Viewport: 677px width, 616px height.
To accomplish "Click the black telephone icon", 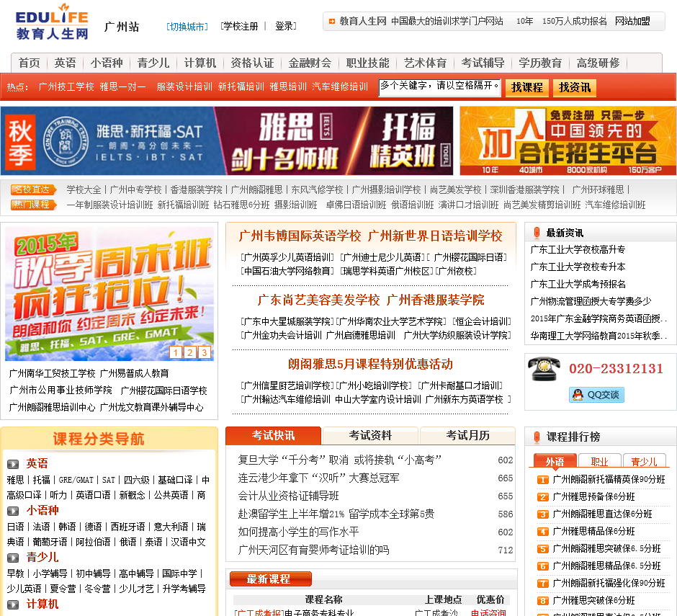I will click(543, 369).
